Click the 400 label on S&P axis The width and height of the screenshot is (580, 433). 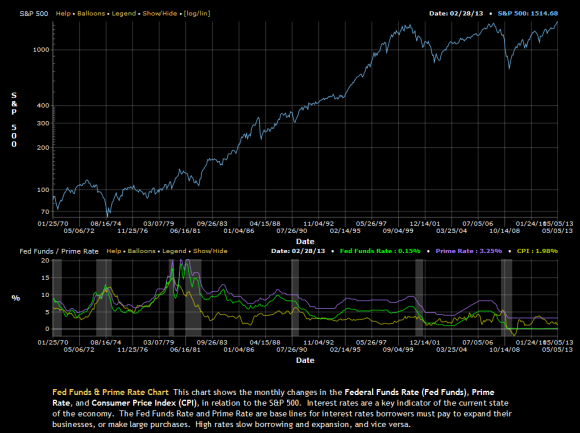[43, 106]
